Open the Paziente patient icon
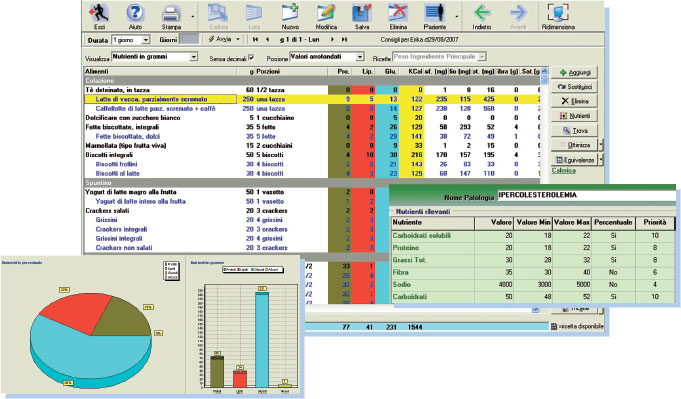 click(x=435, y=13)
